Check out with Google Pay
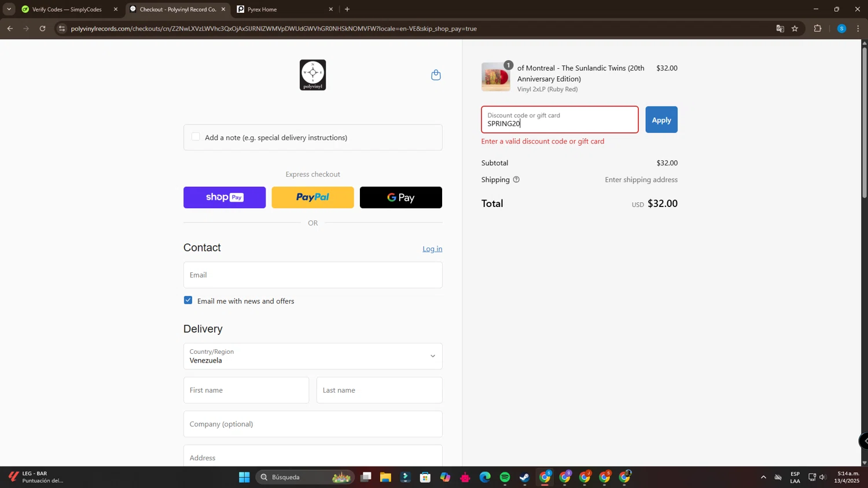Viewport: 868px width, 488px height. coord(400,197)
